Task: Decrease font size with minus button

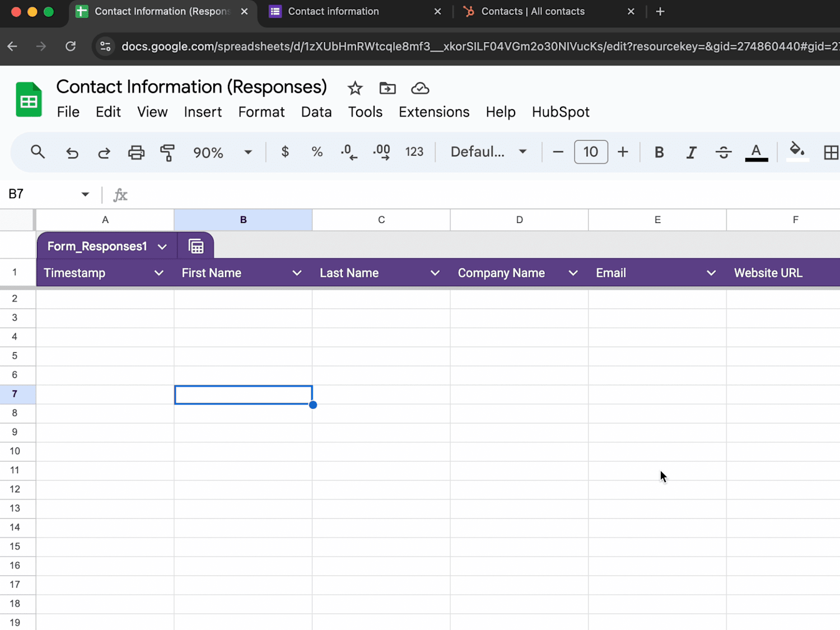Action: tap(558, 152)
